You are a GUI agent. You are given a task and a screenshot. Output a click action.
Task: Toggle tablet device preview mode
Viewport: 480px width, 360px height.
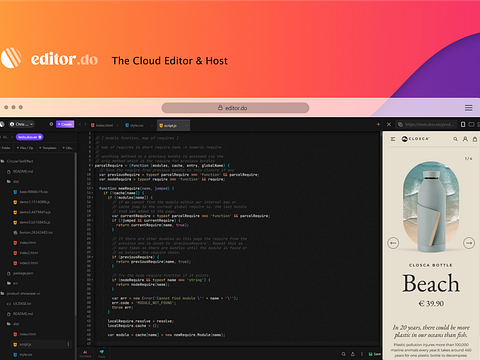pyautogui.click(x=471, y=124)
